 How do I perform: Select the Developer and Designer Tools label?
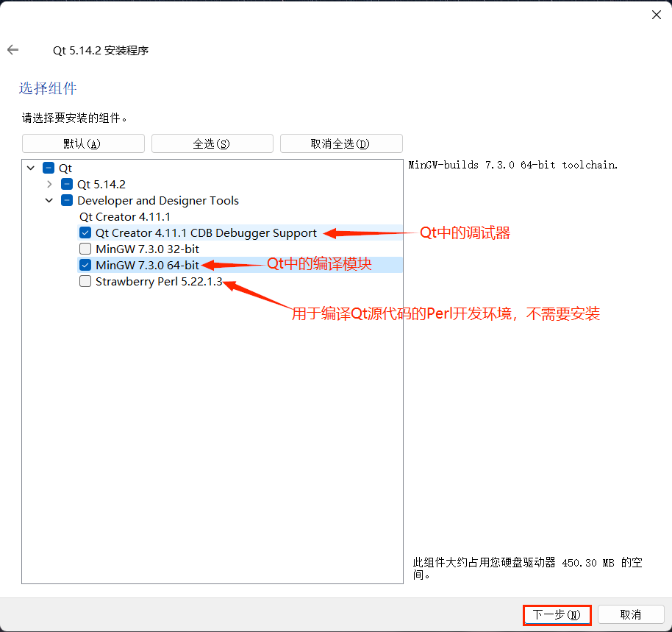click(158, 201)
